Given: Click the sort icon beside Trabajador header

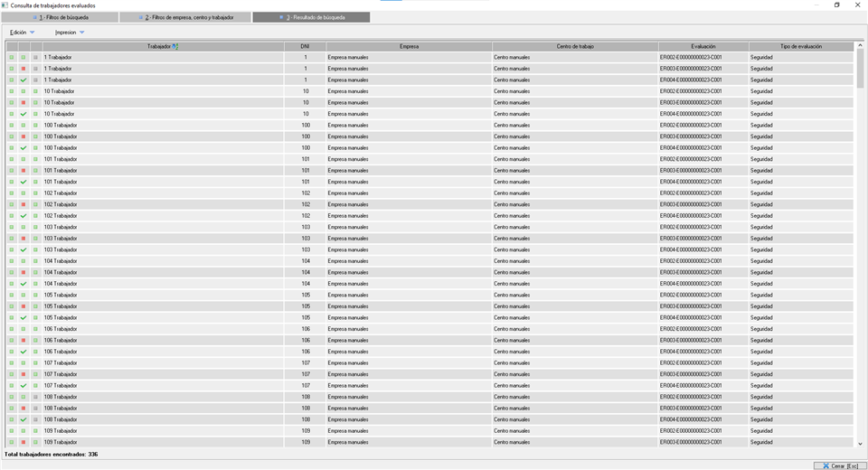Looking at the screenshot, I should click(175, 46).
